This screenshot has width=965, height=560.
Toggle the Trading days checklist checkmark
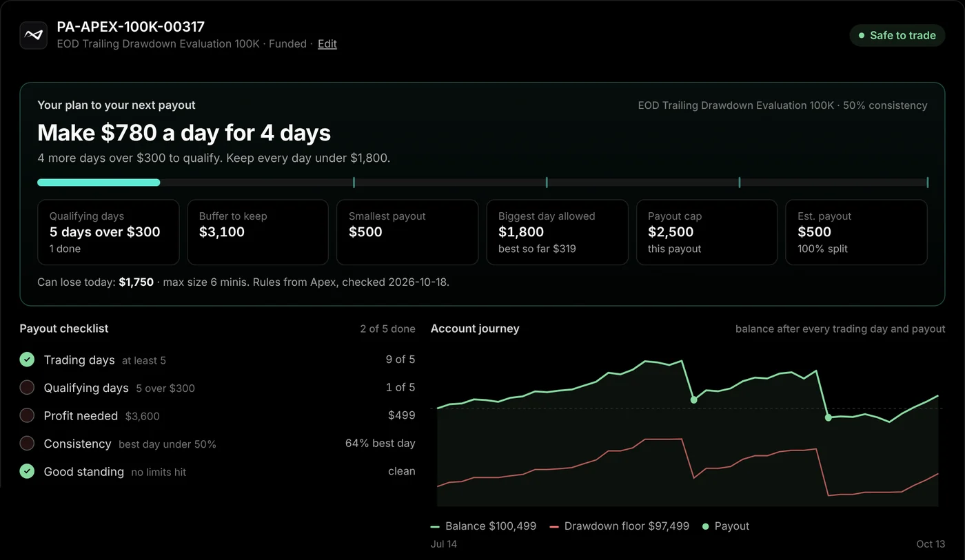pos(27,360)
